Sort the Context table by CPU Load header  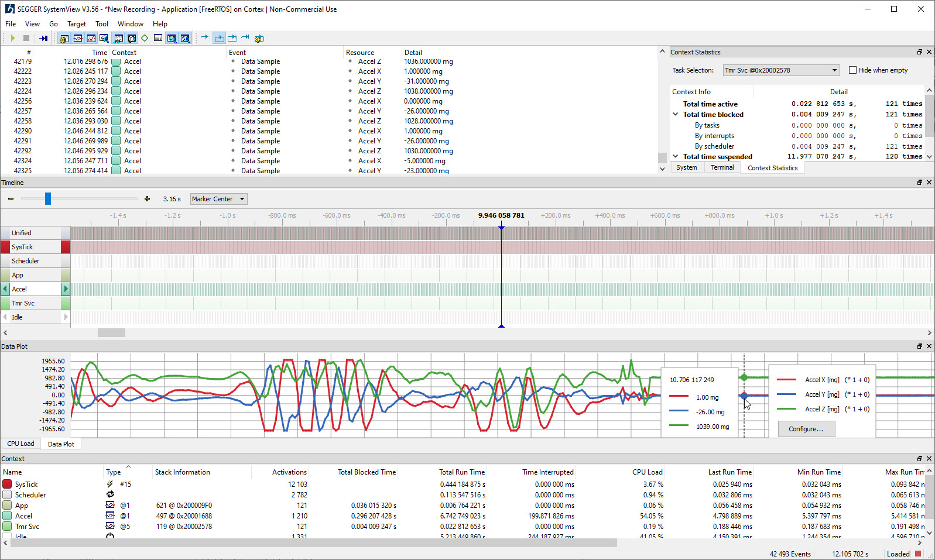(x=647, y=472)
